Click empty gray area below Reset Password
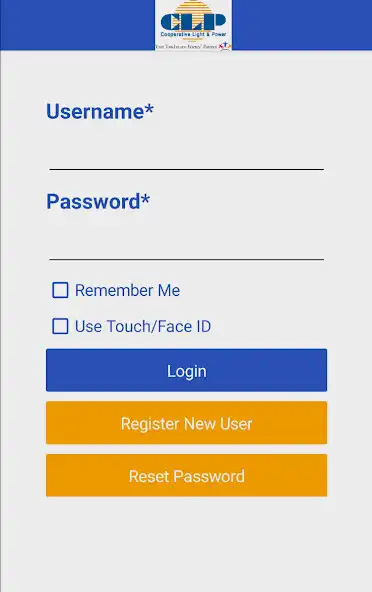This screenshot has height=592, width=372. coord(187,544)
